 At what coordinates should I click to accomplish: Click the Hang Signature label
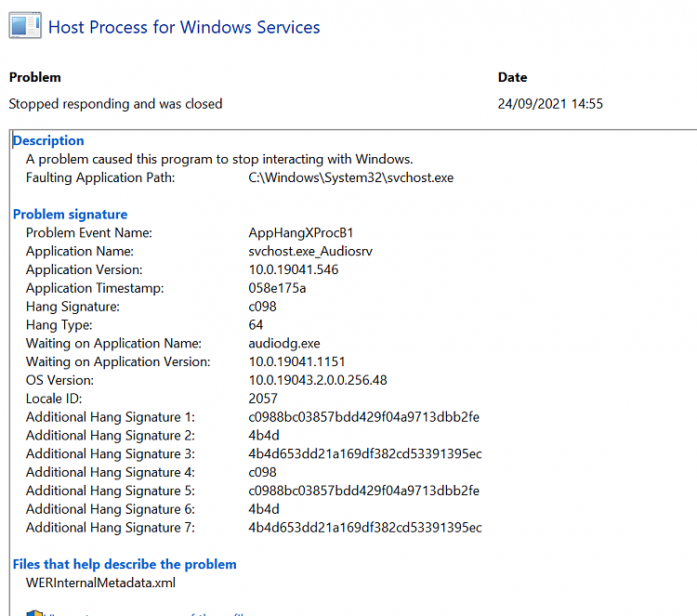pos(72,307)
